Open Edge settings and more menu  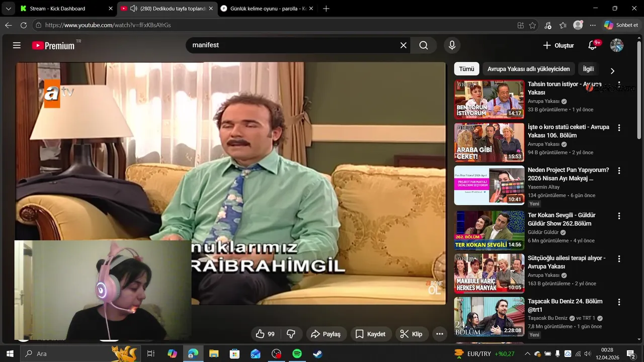[593, 25]
